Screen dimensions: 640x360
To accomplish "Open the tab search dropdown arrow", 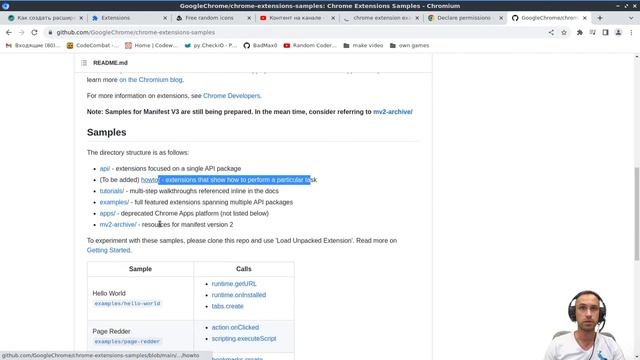I will point(631,18).
